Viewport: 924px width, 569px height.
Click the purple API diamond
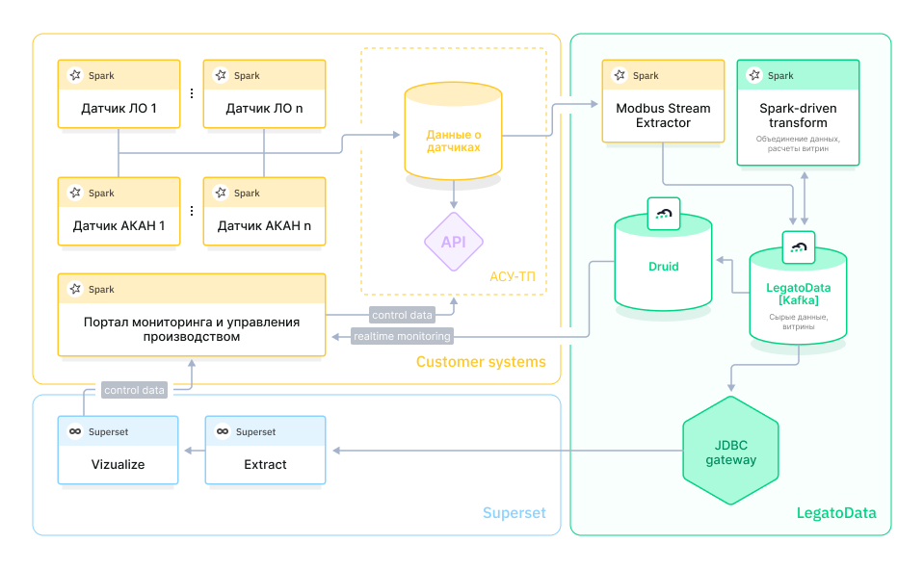tap(453, 243)
